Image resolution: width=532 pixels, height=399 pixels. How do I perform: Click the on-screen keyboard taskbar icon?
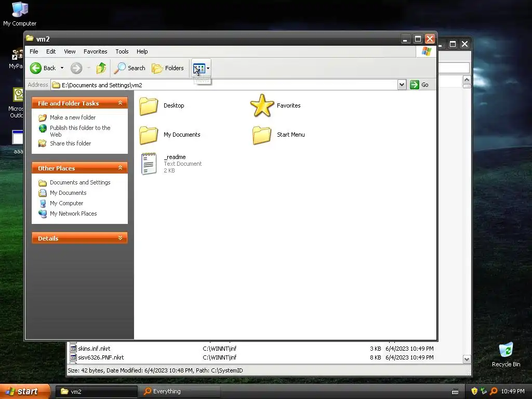(x=455, y=392)
